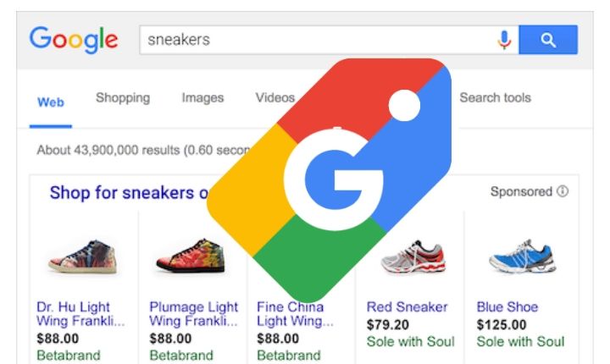
Task: Select the Images tab
Action: click(x=202, y=98)
